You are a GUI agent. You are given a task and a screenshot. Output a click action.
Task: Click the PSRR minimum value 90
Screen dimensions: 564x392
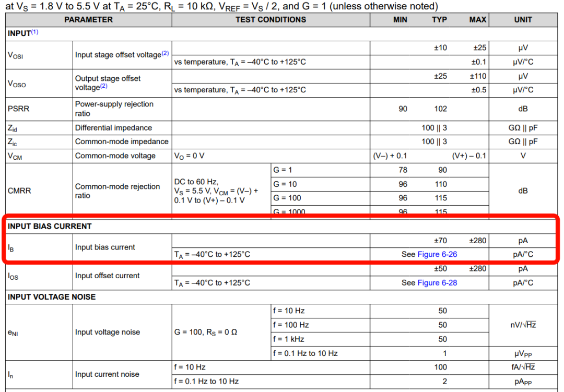point(403,109)
